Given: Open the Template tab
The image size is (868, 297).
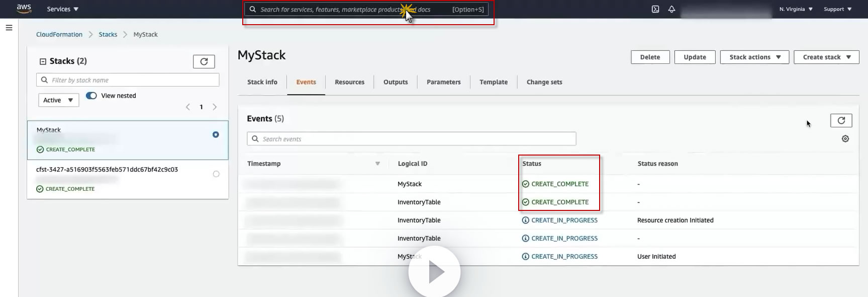Looking at the screenshot, I should coord(493,82).
